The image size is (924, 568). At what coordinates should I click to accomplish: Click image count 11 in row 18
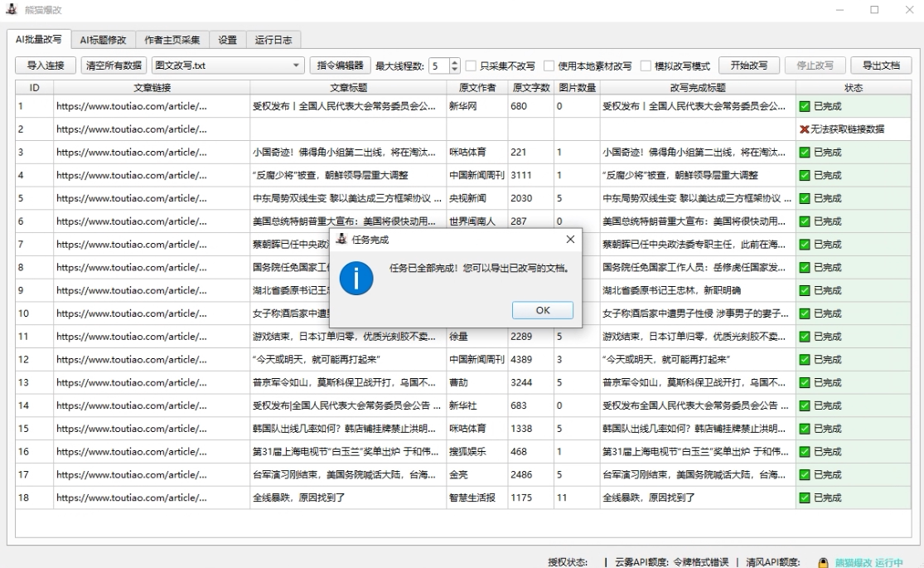pyautogui.click(x=576, y=498)
